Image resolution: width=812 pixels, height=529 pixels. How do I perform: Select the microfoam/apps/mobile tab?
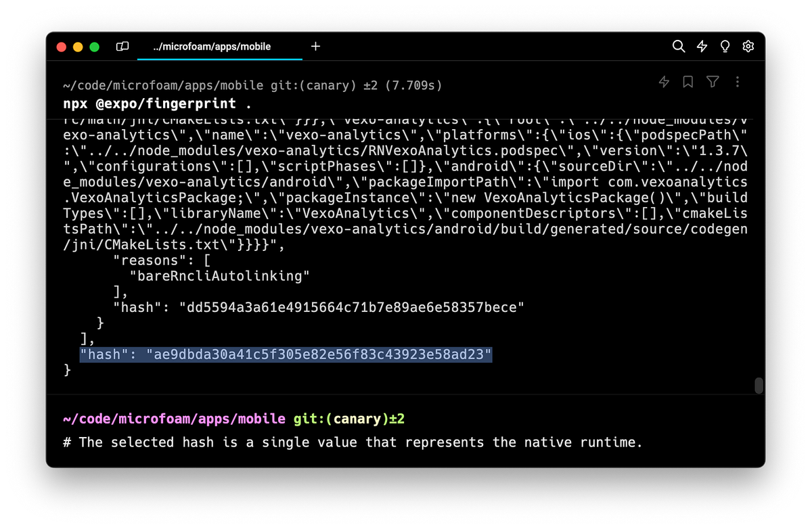220,47
